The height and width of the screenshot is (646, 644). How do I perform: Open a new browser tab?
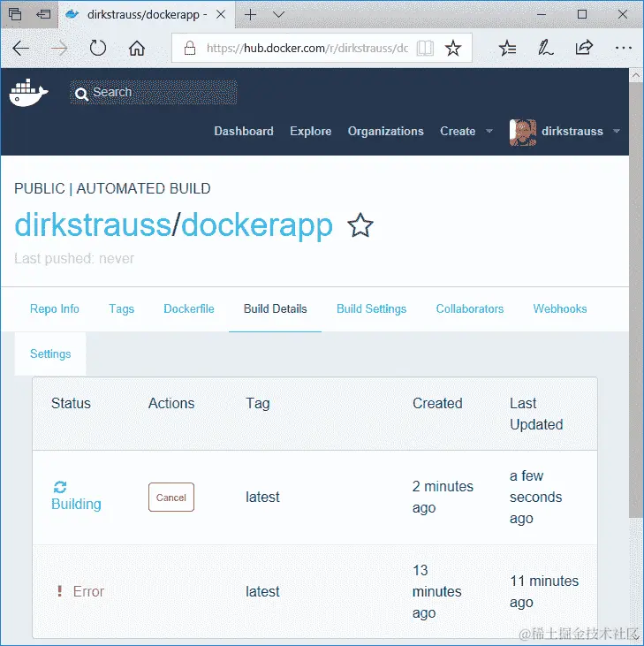(x=250, y=15)
